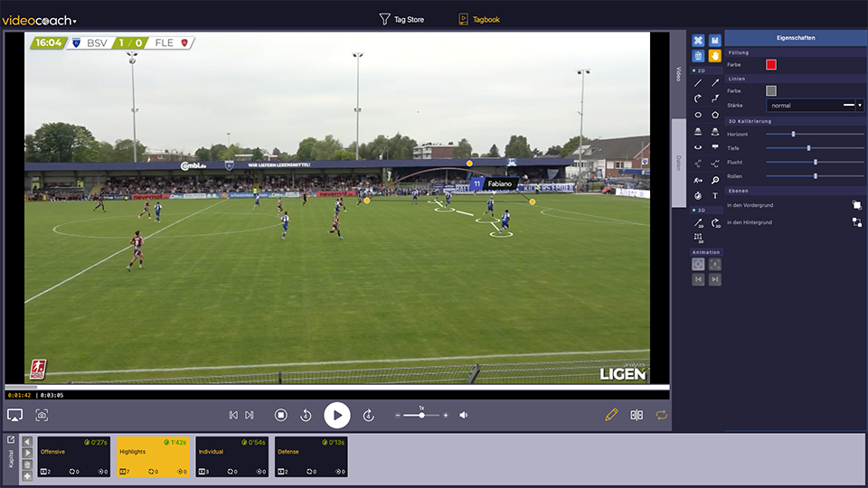Mute the audio speaker icon

[463, 415]
